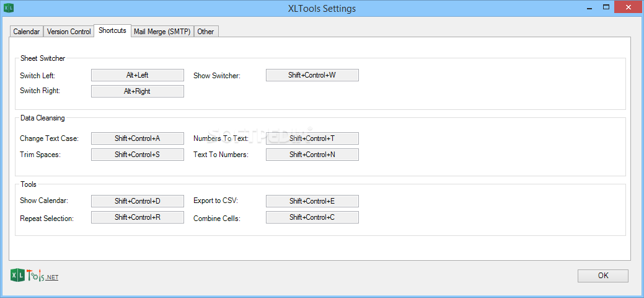Click the 'Tools' group heading

click(x=29, y=184)
